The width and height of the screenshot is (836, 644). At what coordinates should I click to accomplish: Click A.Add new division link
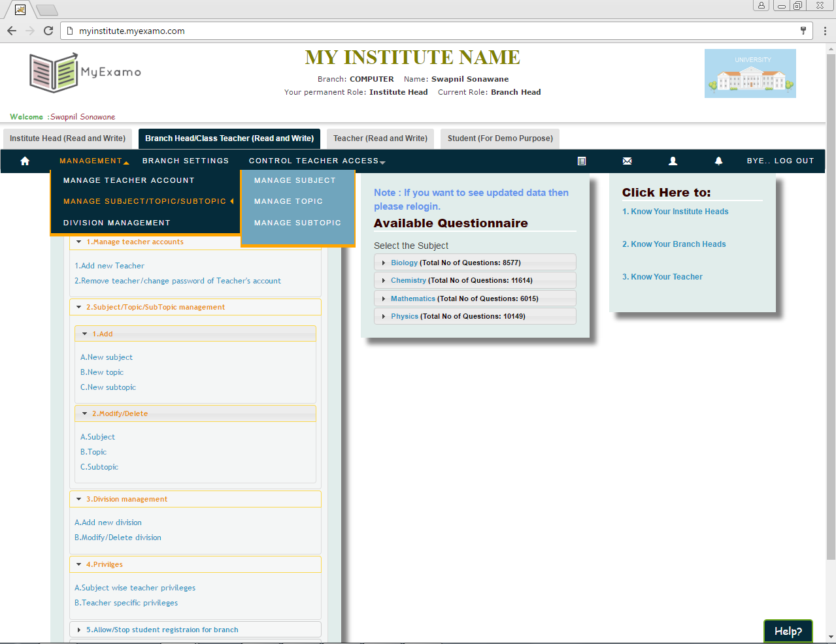click(108, 523)
